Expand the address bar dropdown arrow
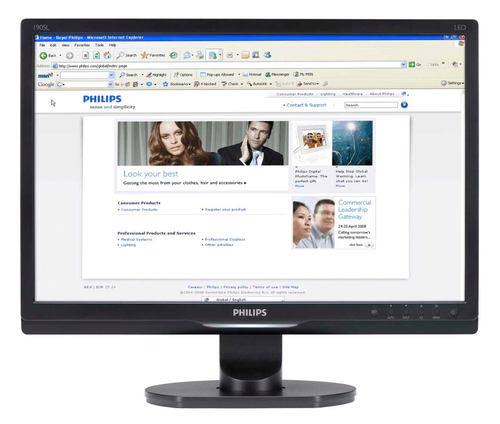 tap(403, 64)
